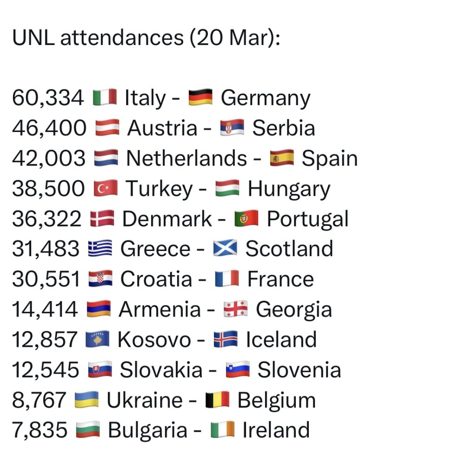Click the Iceland flag emoji
Viewport: 460px width, 476px height.
[226, 340]
